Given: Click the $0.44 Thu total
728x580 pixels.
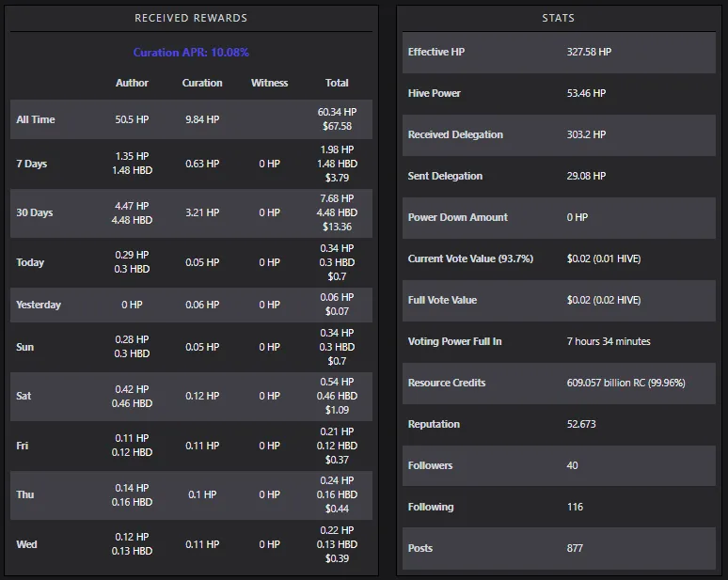Looking at the screenshot, I should (x=337, y=509).
